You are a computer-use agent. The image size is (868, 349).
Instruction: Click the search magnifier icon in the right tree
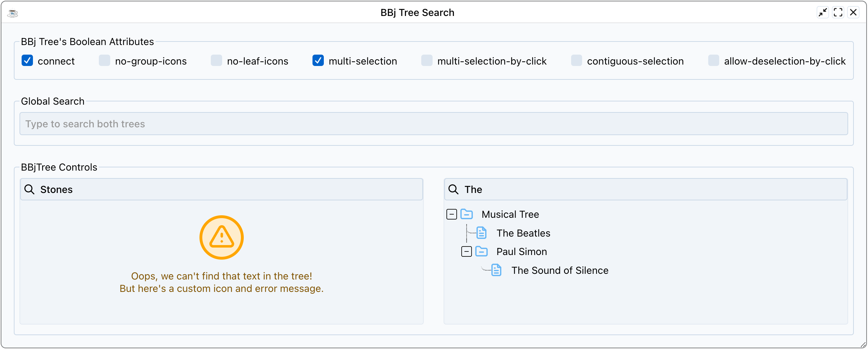click(x=453, y=189)
